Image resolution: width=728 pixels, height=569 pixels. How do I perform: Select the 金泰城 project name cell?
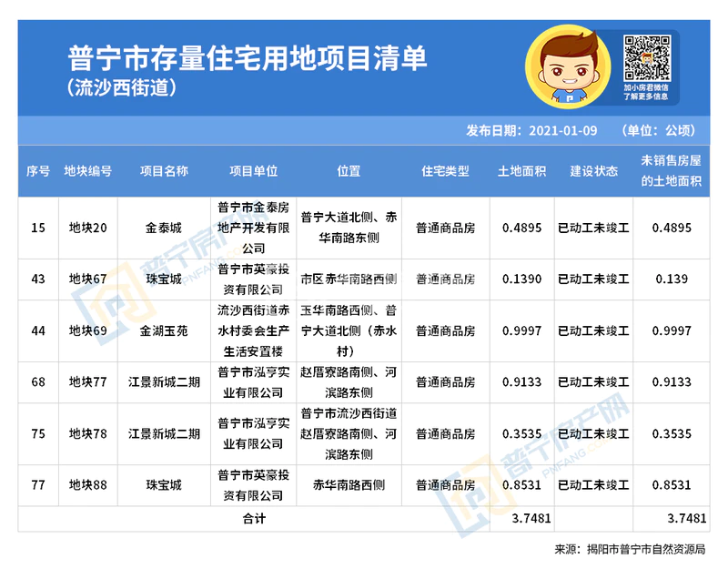coord(164,227)
